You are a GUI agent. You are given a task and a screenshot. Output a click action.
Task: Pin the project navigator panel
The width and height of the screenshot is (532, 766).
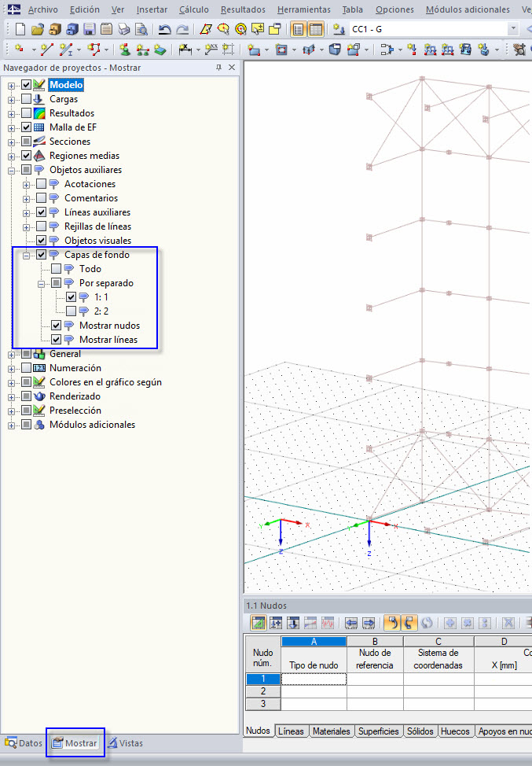[x=218, y=68]
